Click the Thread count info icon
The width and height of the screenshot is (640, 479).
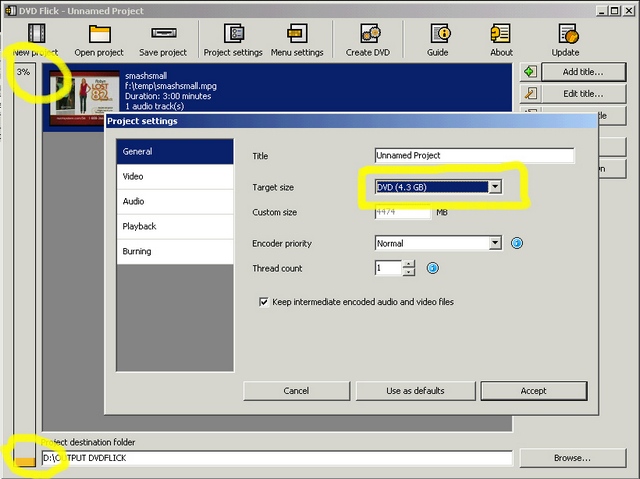click(x=433, y=268)
